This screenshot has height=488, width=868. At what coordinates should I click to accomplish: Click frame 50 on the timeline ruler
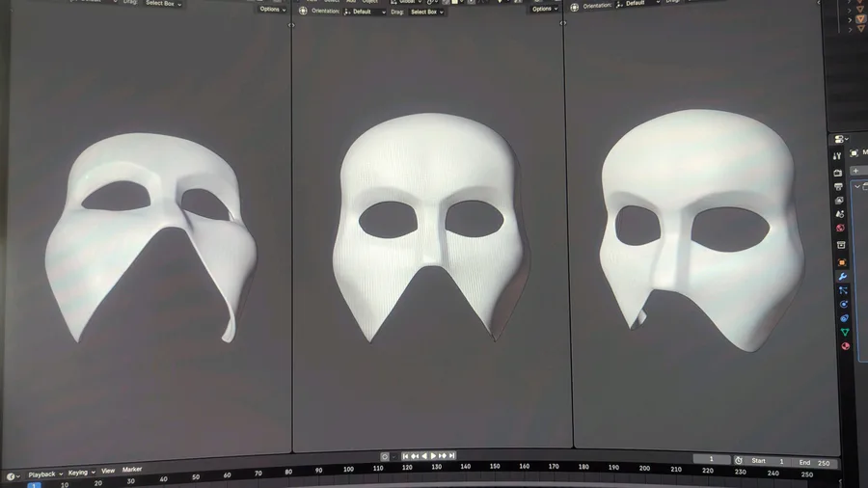[196, 477]
